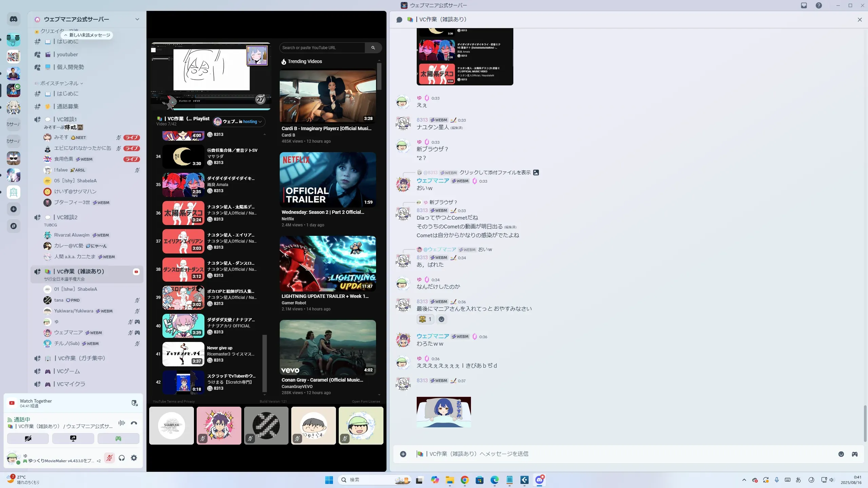Expand the server name dropdown menu

(137, 19)
